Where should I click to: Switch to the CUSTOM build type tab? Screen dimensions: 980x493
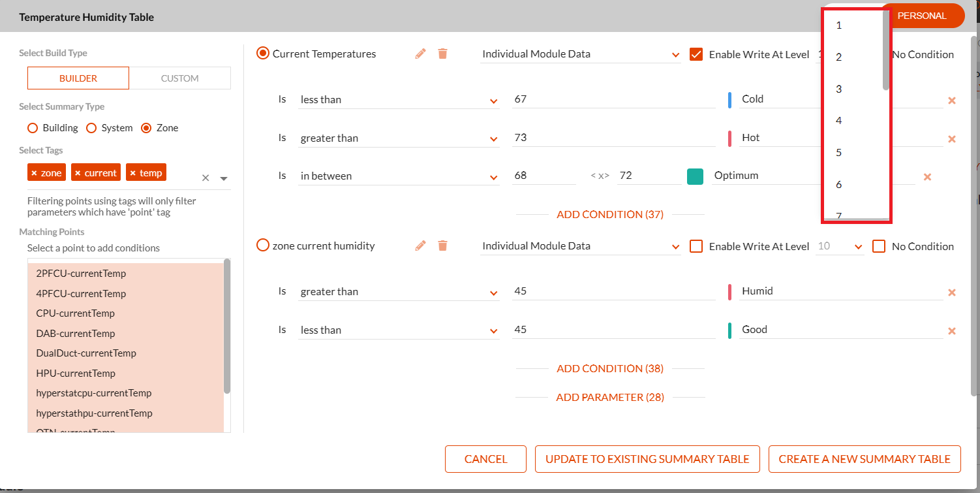coord(179,78)
